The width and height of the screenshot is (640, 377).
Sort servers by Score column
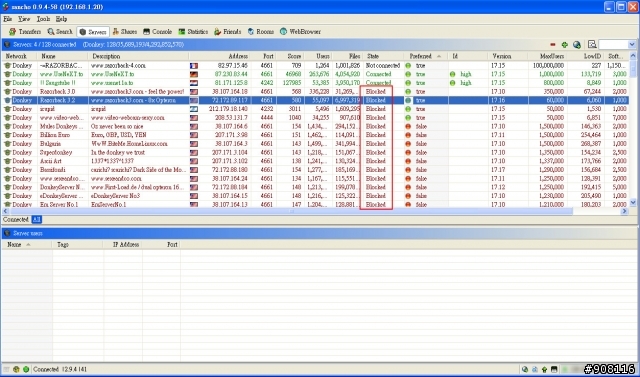pos(290,56)
